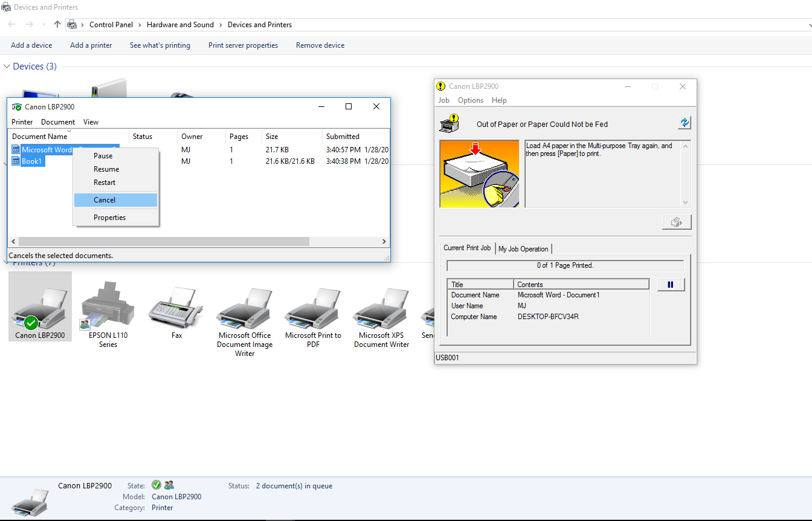Select the Canon LBP2900 printer icon

(x=40, y=306)
